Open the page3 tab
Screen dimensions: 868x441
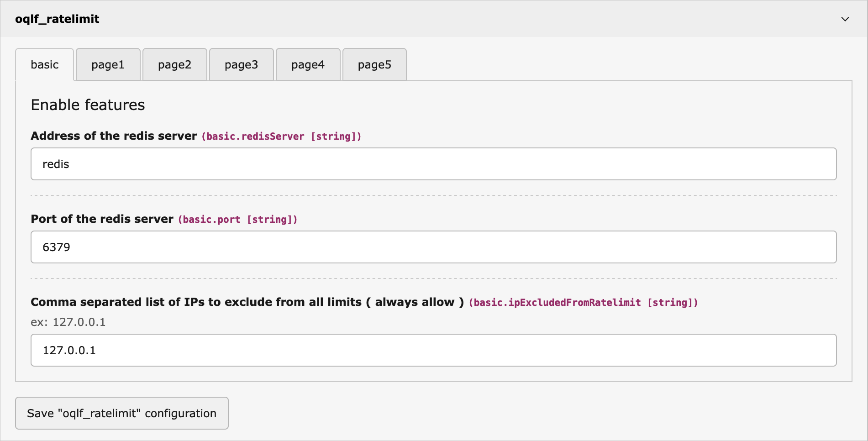[x=241, y=64]
